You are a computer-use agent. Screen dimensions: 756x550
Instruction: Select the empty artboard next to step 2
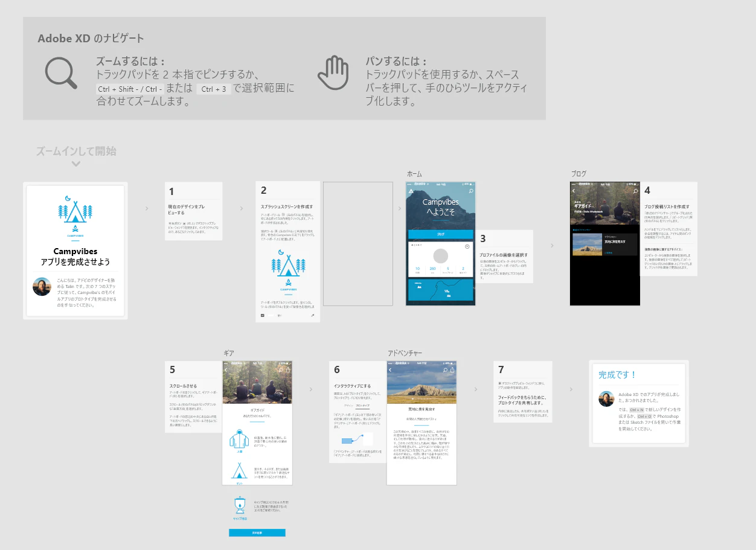click(x=358, y=244)
